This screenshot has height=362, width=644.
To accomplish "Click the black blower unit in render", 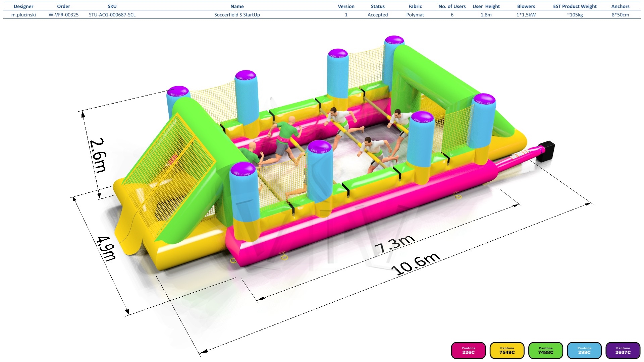I will tap(545, 152).
